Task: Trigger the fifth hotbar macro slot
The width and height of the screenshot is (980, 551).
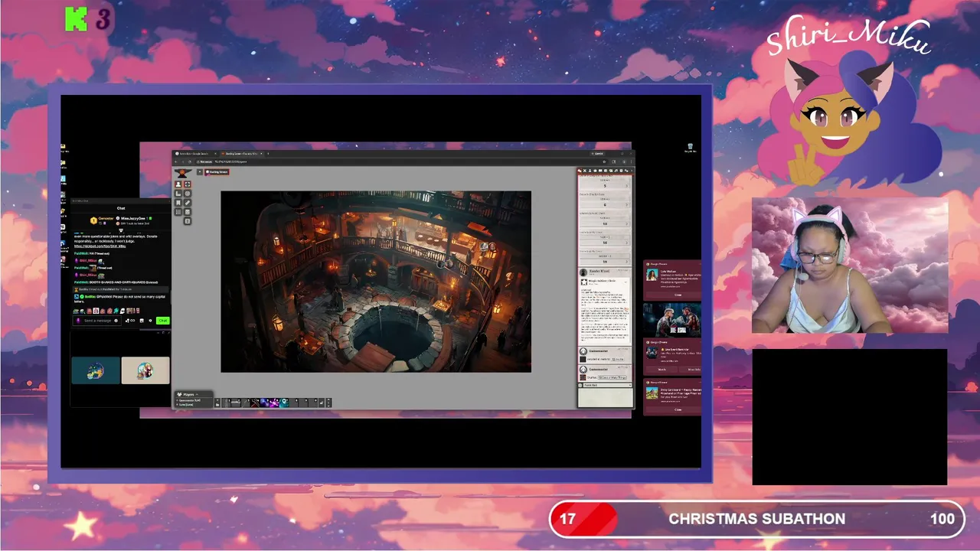Action: pyautogui.click(x=265, y=403)
